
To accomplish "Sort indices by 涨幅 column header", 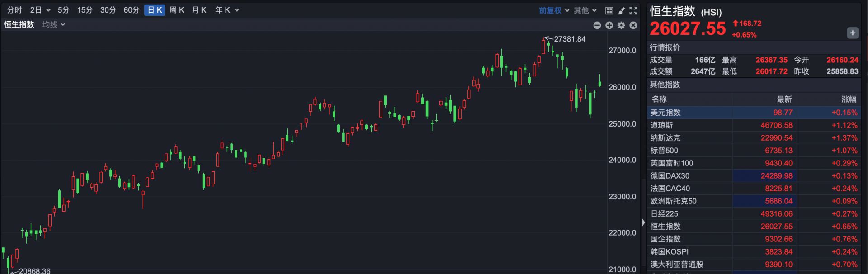I will coord(849,99).
